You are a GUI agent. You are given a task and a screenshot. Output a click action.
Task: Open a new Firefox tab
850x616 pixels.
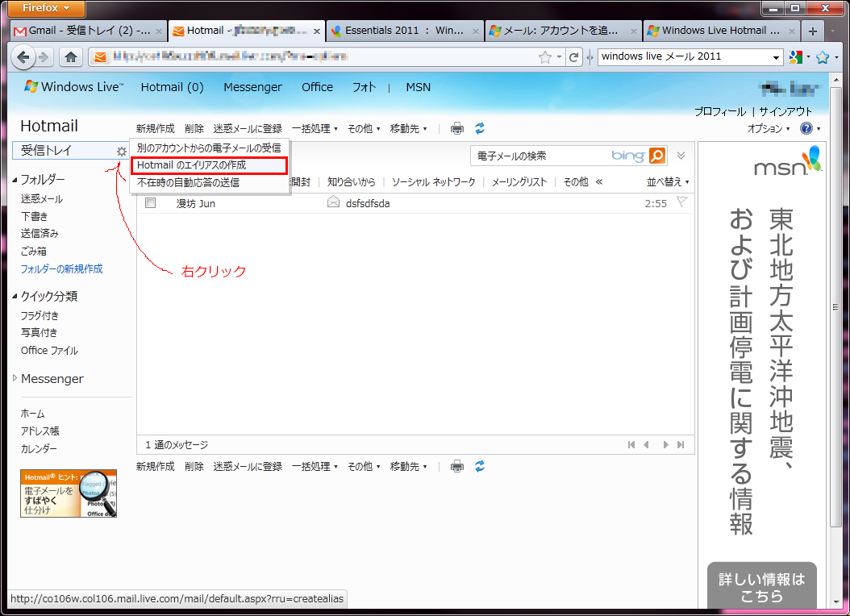pyautogui.click(x=813, y=31)
